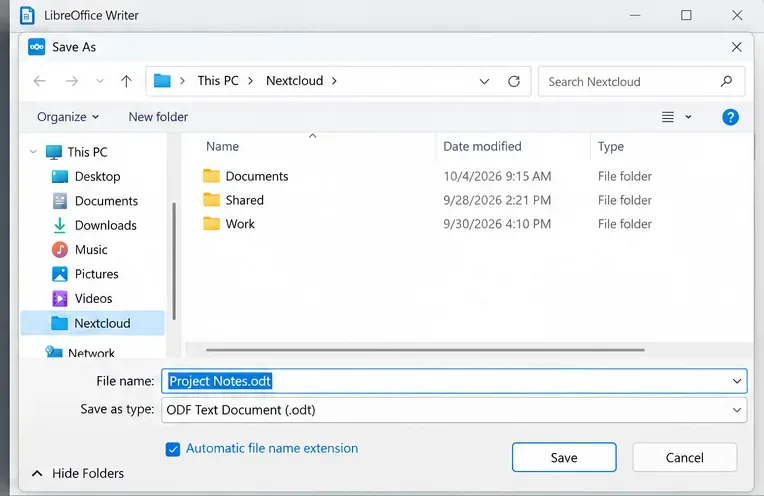
Task: Select Nextcloud in address breadcrumb
Action: 294,80
